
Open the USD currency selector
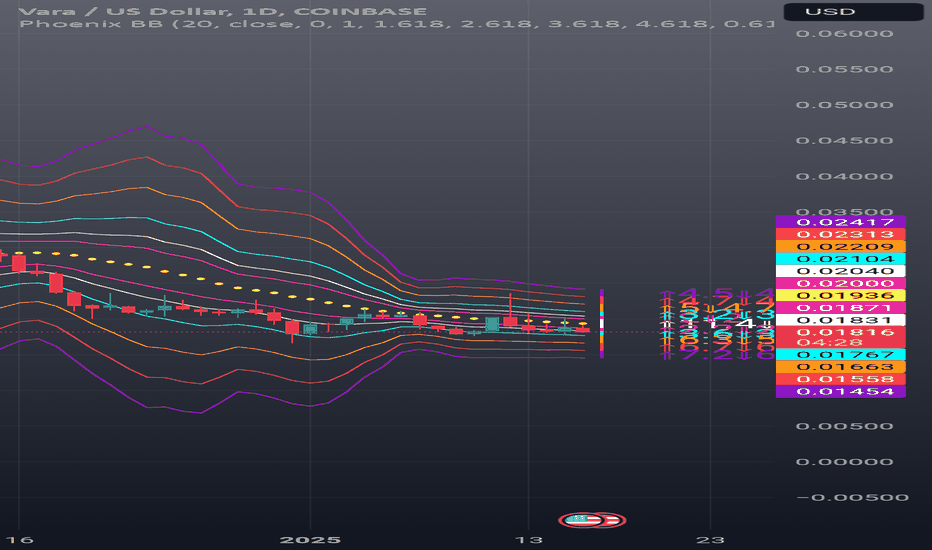click(854, 11)
